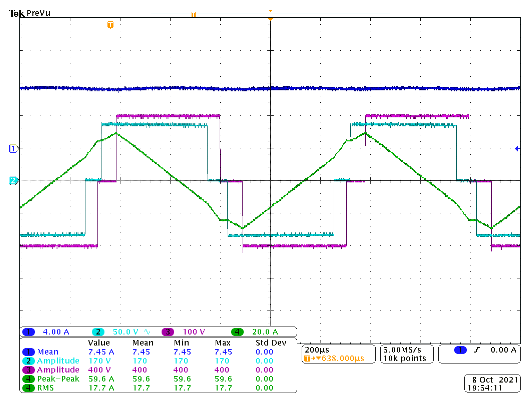Screen dimensions: 532x400
Task: Select cyan channel 2 badge in scale bar
Action: click(98, 332)
